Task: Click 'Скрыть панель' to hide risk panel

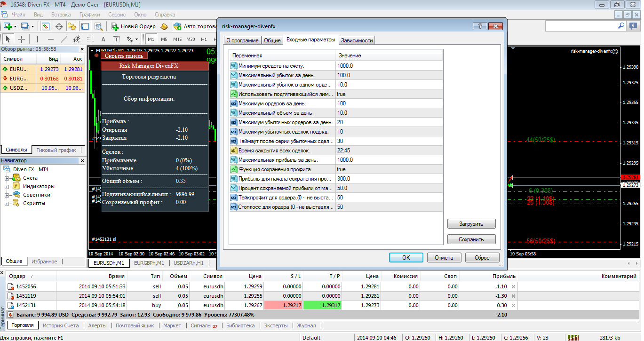Action: coord(124,56)
